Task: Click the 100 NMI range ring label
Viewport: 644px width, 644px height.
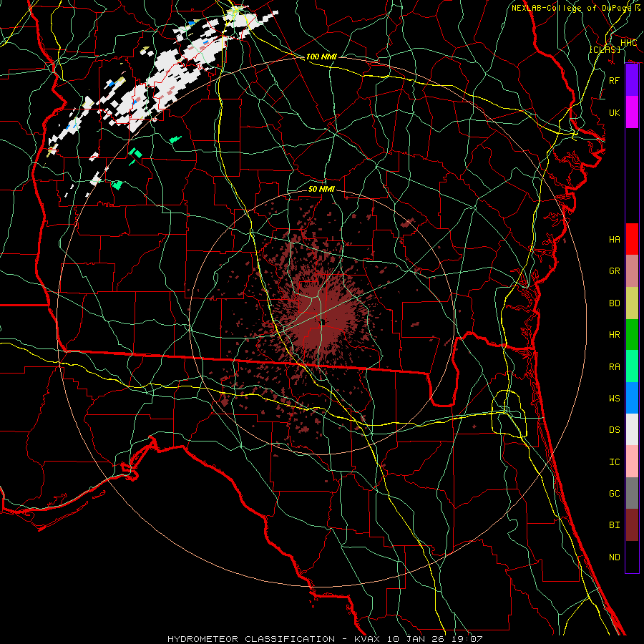Action: coord(321,57)
